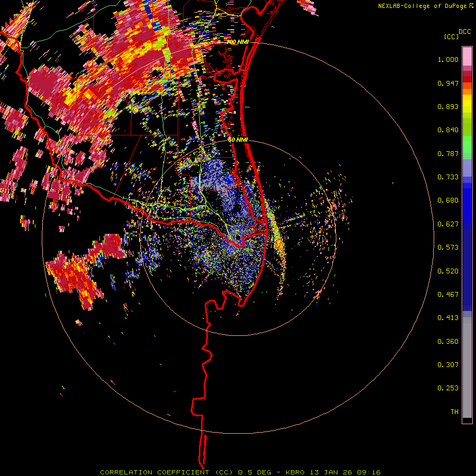Click the [CC] unit label
Image resolution: width=476 pixels, height=476 pixels.
pyautogui.click(x=451, y=36)
